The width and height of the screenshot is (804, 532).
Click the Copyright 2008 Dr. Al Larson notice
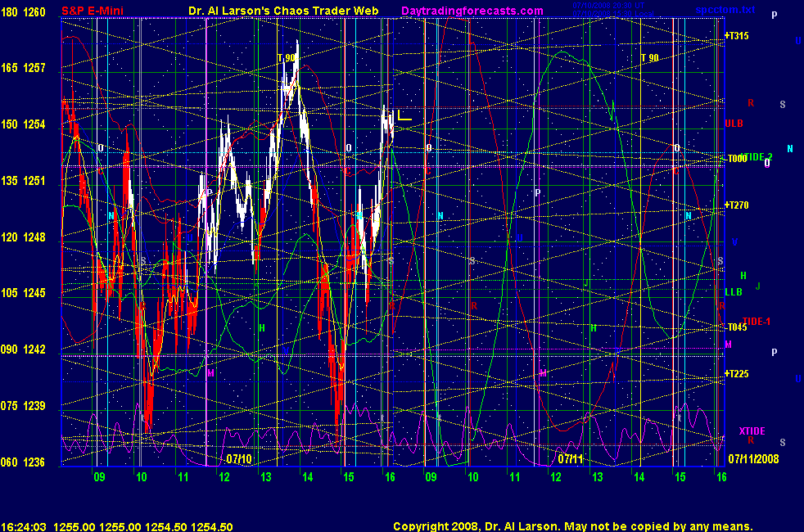tap(573, 526)
